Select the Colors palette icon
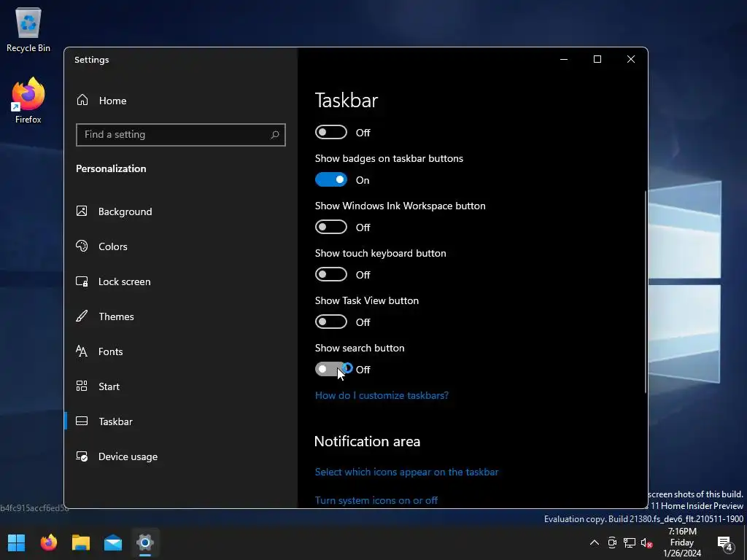Image resolution: width=747 pixels, height=560 pixels. (x=82, y=246)
